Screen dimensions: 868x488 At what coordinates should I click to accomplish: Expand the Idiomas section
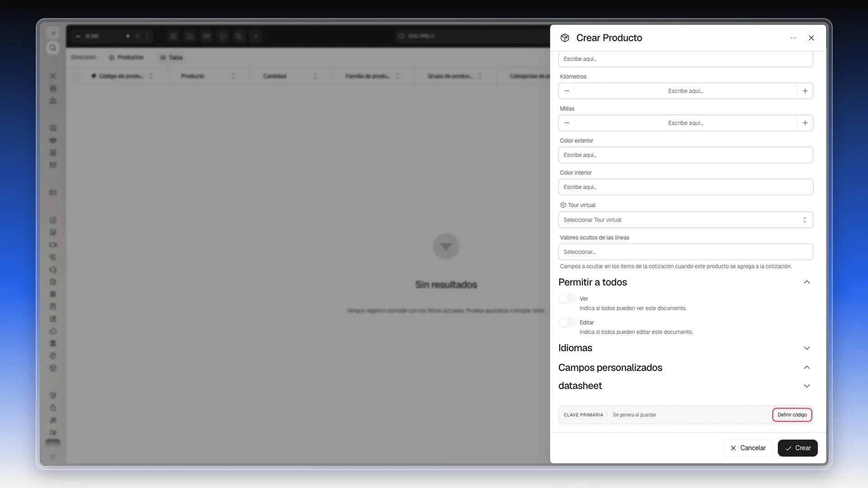click(807, 348)
